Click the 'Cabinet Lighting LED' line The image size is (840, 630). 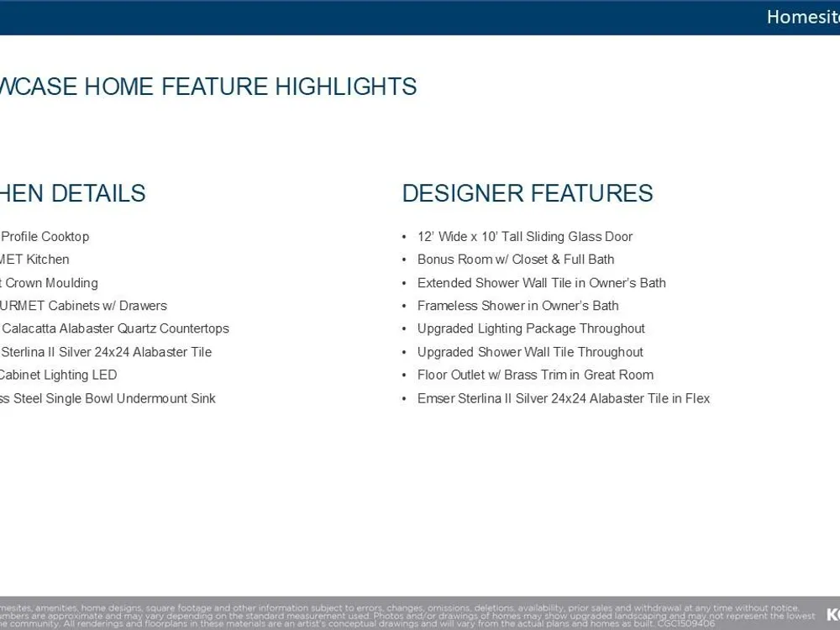(59, 375)
